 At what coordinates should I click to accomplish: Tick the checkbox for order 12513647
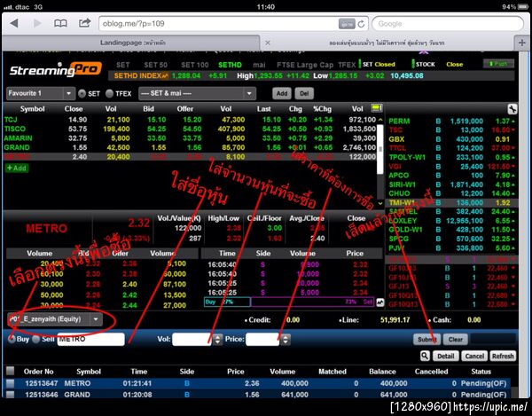click(10, 383)
